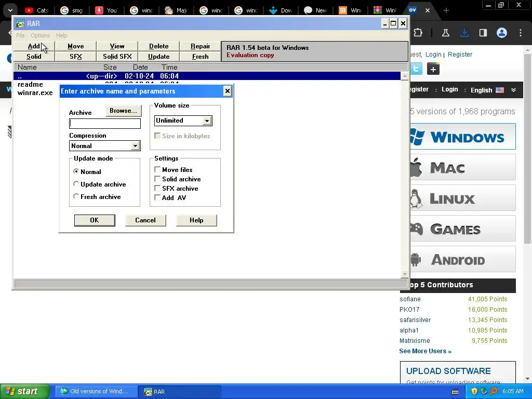Click the Chrome labs flask icon
This screenshot has height=399, width=532.
[x=445, y=33]
